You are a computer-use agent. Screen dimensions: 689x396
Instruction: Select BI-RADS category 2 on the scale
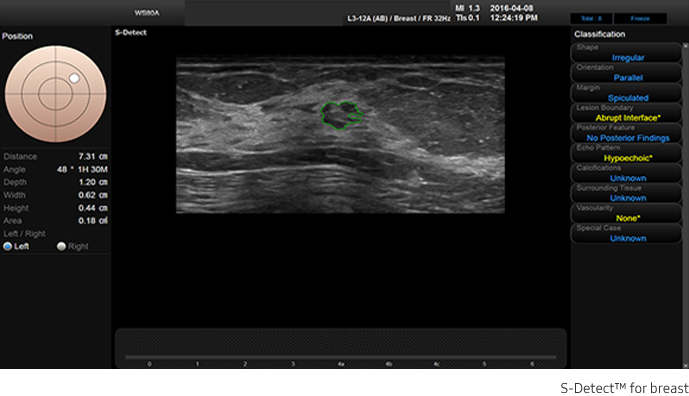pos(245,364)
